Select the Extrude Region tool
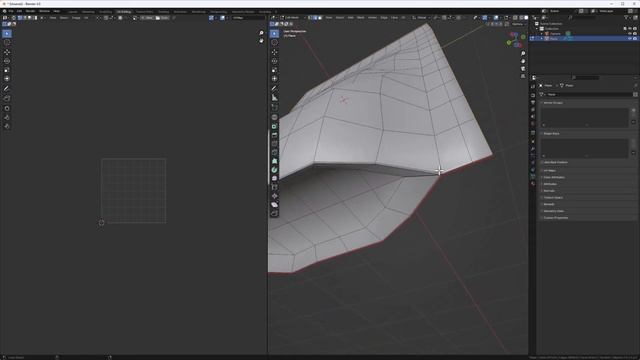640x360 pixels. [274, 117]
